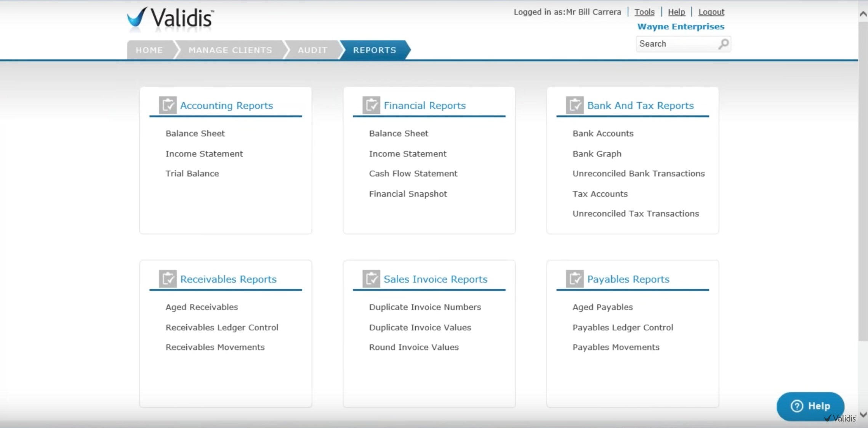Image resolution: width=868 pixels, height=428 pixels.
Task: Click the scrollbar down arrow
Action: pos(862,414)
